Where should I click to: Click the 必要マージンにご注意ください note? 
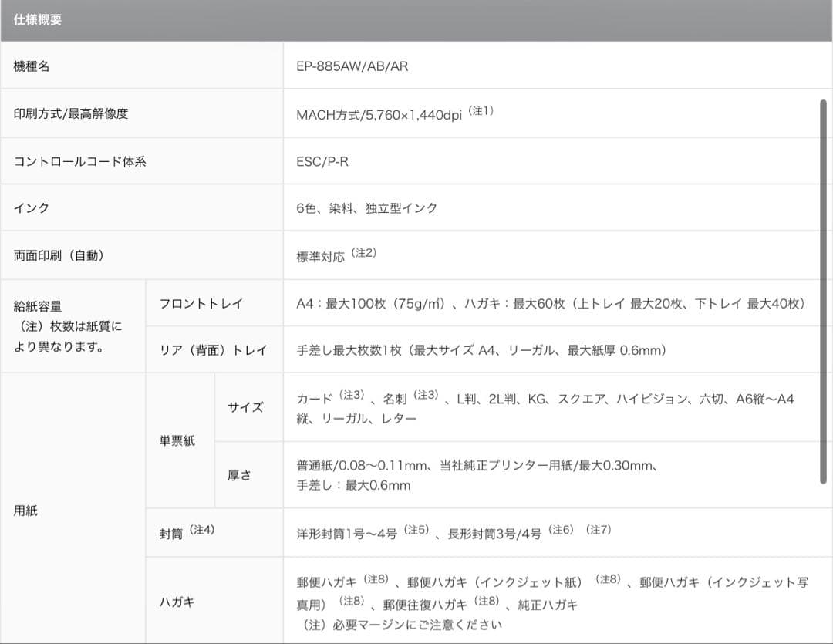403,625
